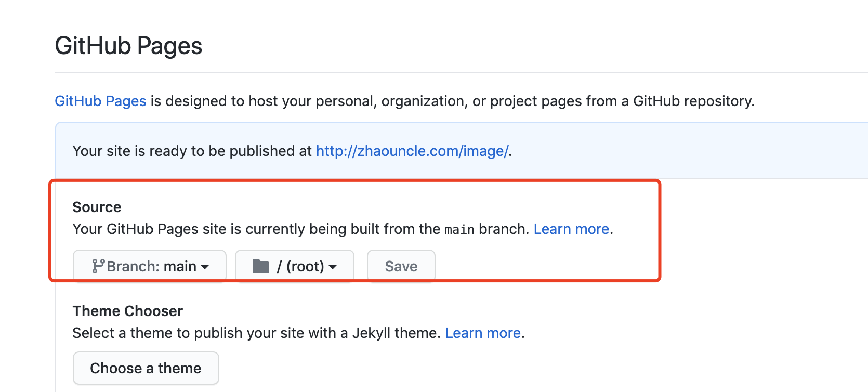The image size is (868, 392).
Task: Click the monospace "main" branch name text
Action: 459,229
